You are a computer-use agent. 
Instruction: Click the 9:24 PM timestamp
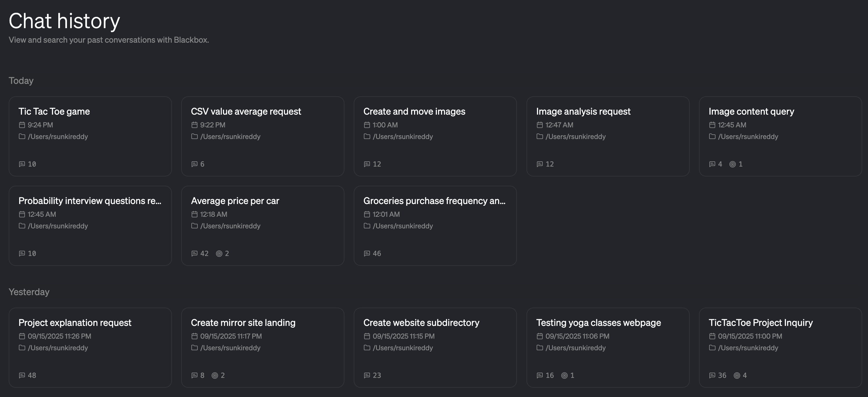pyautogui.click(x=40, y=125)
